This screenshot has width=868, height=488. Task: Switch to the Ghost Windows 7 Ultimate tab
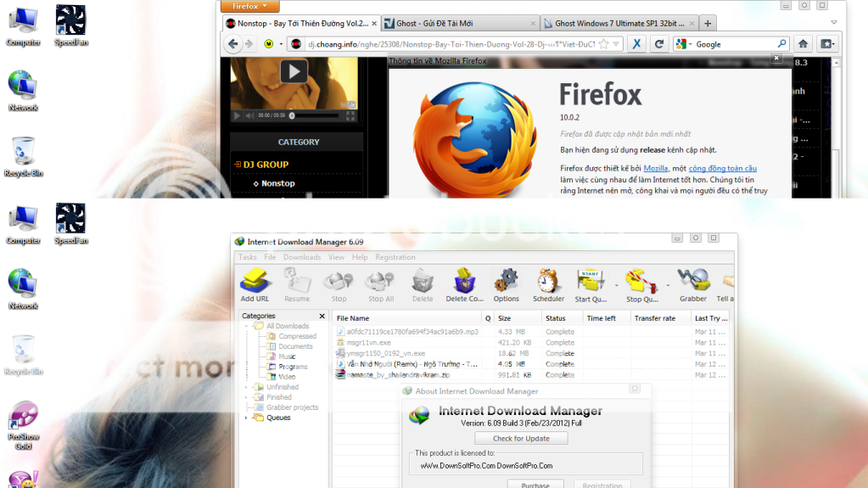click(x=618, y=23)
